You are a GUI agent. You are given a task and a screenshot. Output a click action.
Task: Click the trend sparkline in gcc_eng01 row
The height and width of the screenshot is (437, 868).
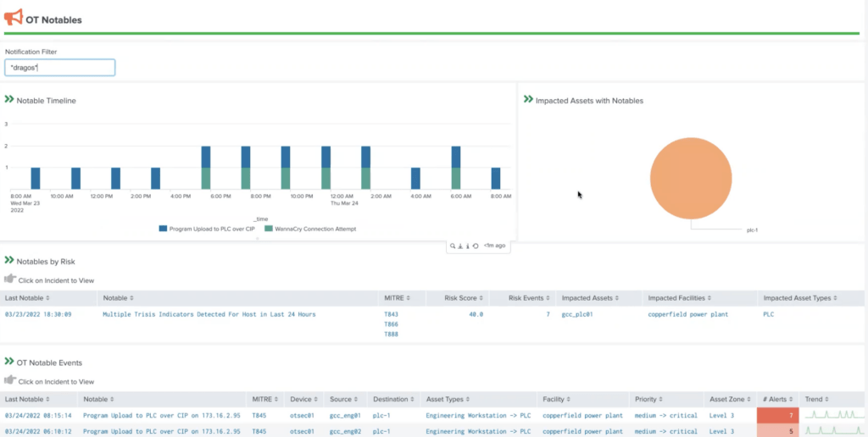point(834,415)
